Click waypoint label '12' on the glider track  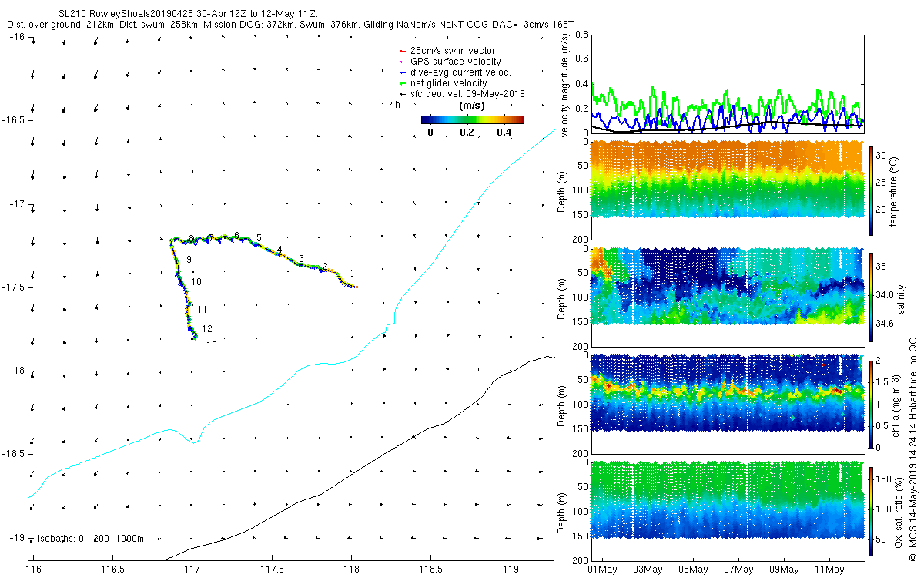[207, 329]
